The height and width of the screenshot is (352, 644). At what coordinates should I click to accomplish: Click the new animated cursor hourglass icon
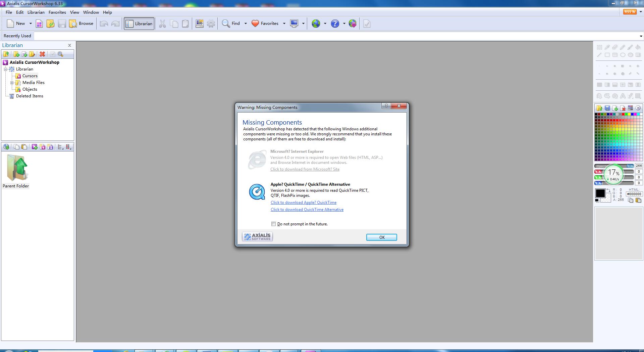(x=50, y=147)
